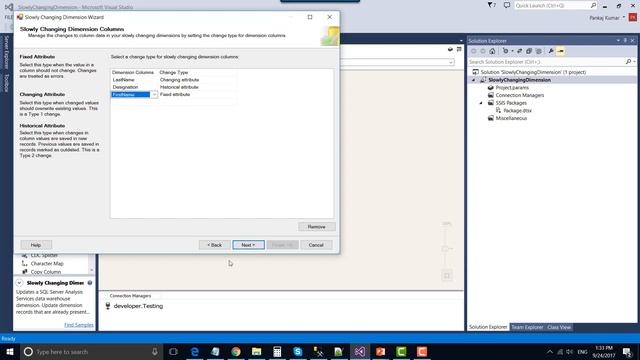Select the SSIS Packages folder
The width and height of the screenshot is (640, 360).
[511, 103]
